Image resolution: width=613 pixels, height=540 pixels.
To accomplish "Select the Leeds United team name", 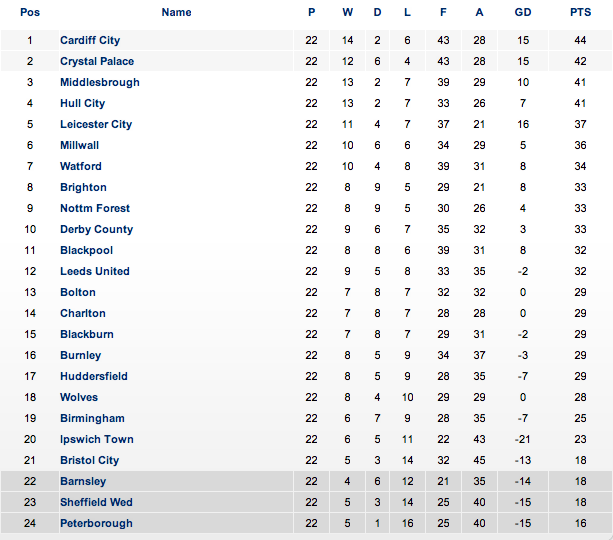I will (x=95, y=271).
